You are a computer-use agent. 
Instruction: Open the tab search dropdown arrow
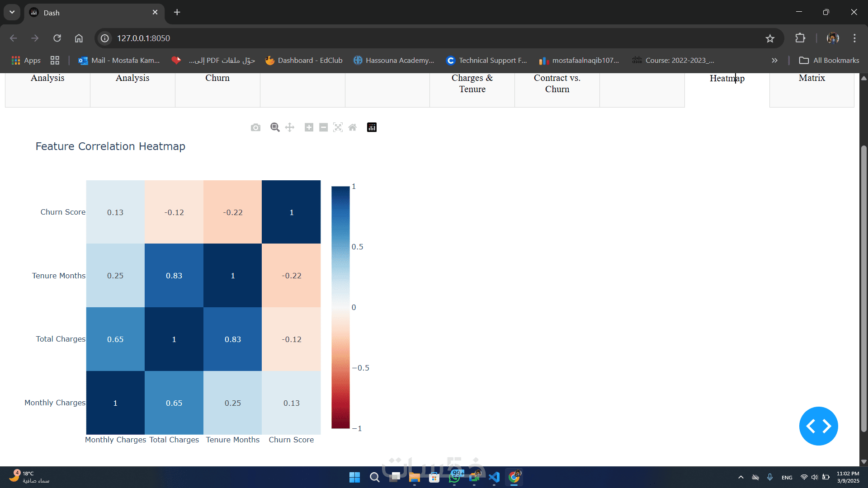coord(12,12)
